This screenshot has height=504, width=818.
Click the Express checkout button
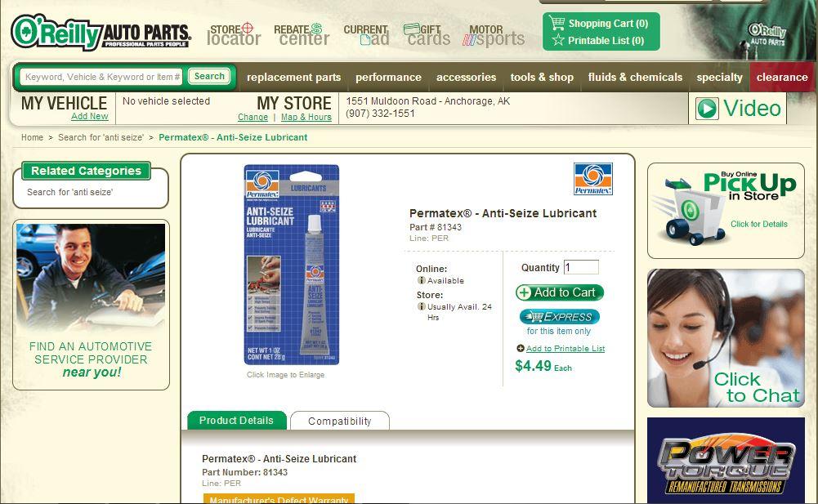pos(559,316)
